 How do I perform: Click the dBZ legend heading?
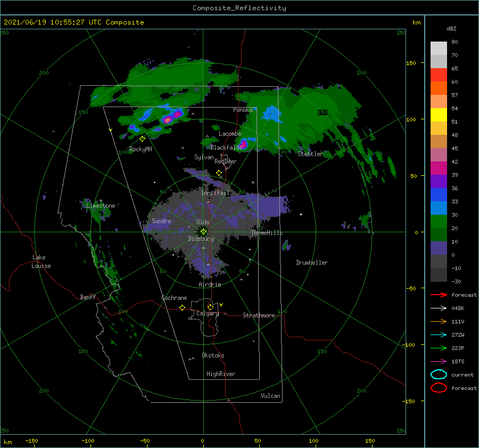coord(451,28)
